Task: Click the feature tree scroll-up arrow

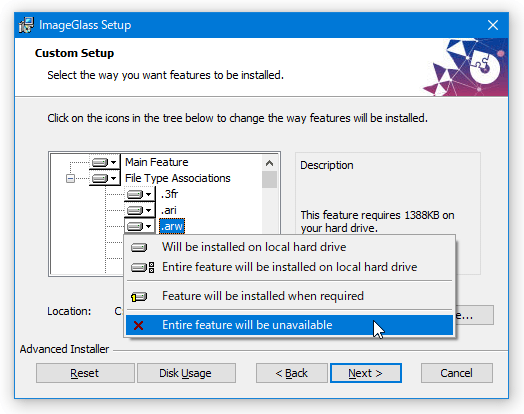Action: coord(269,163)
